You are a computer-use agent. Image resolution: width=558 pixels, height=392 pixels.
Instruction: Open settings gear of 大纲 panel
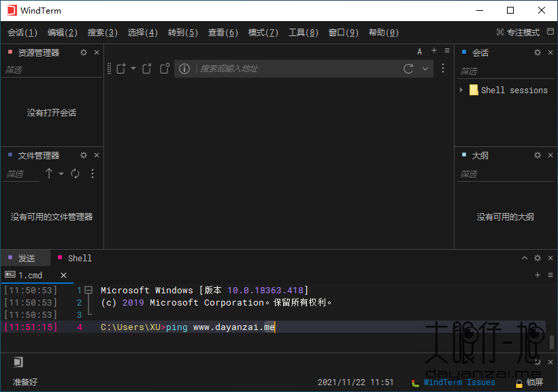[x=538, y=155]
